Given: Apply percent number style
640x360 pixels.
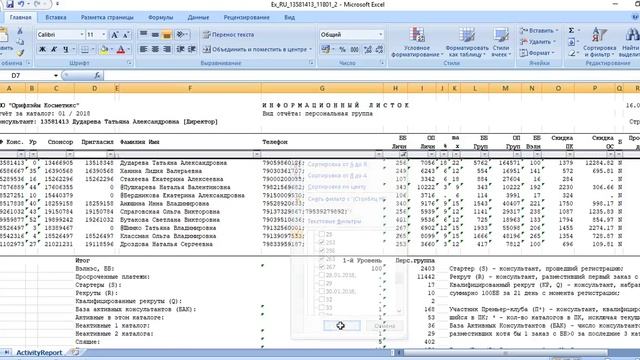Looking at the screenshot, I should click(x=342, y=49).
